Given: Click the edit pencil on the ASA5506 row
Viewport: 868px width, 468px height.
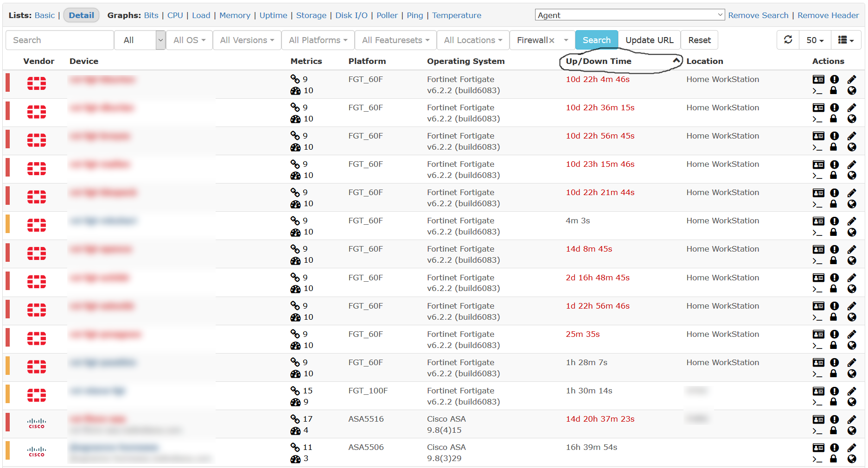Looking at the screenshot, I should (x=852, y=448).
